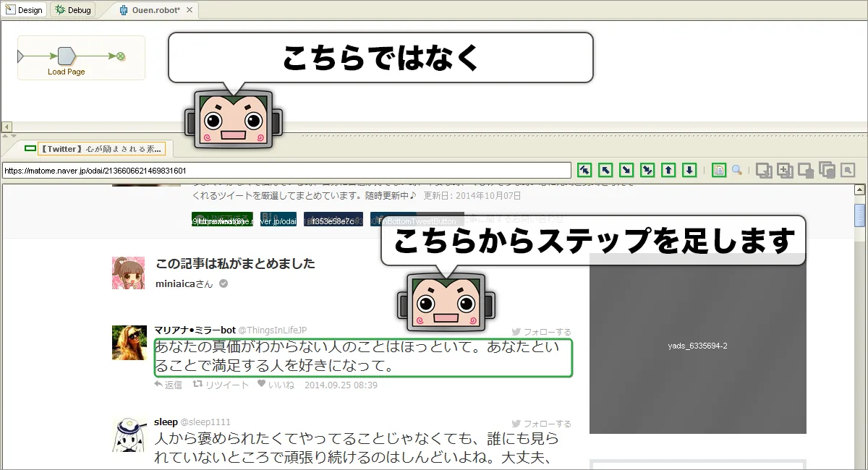Click the URL address field

pyautogui.click(x=286, y=171)
